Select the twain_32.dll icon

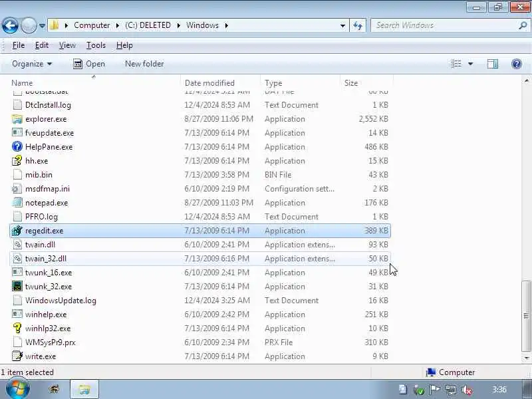(x=17, y=258)
